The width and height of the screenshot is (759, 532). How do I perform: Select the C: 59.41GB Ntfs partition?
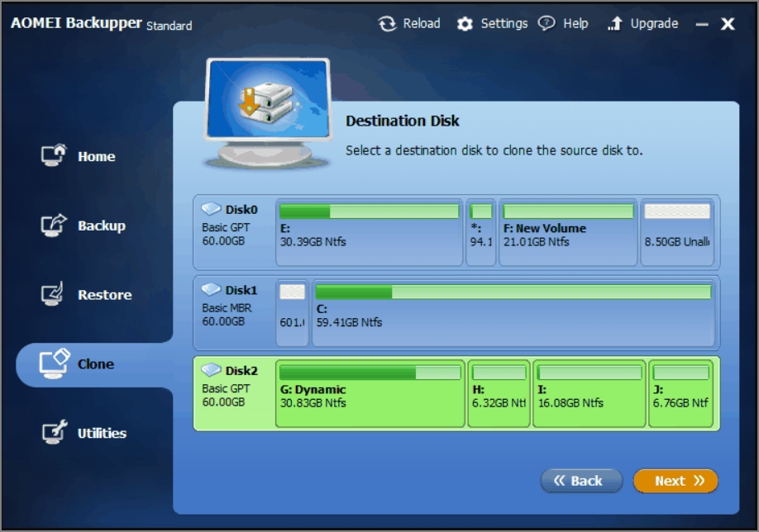point(513,313)
